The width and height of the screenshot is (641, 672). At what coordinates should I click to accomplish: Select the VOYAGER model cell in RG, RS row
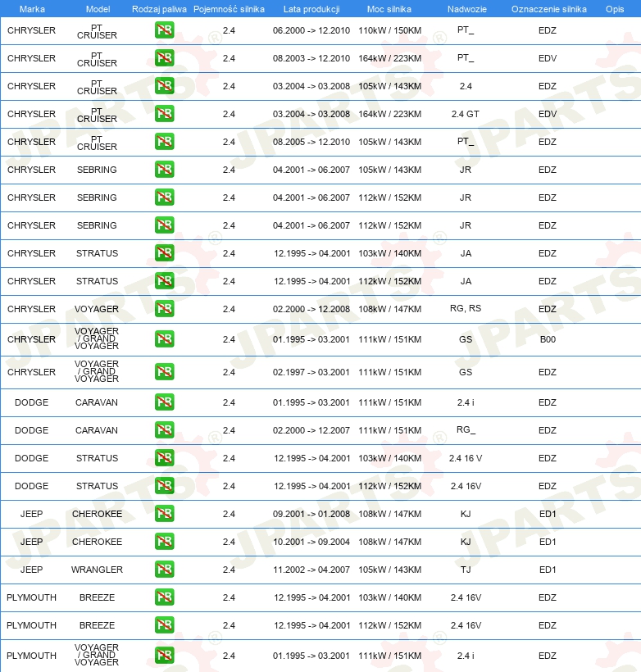[97, 309]
